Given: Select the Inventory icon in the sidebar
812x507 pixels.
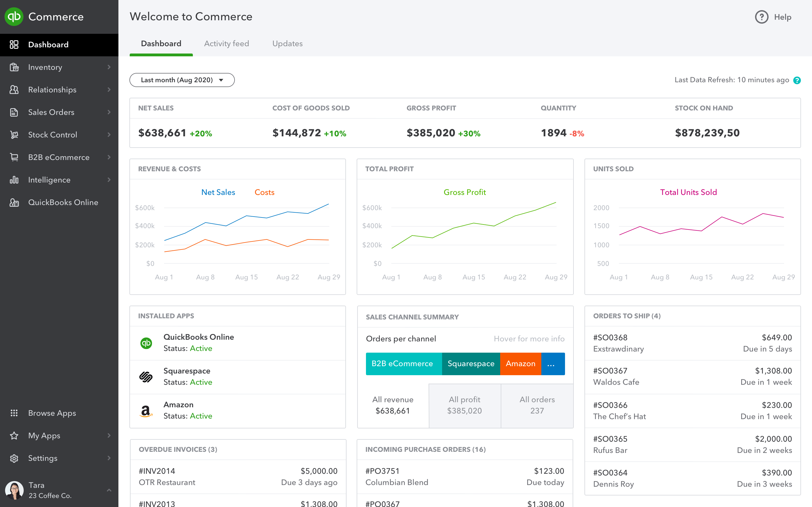Looking at the screenshot, I should (14, 67).
